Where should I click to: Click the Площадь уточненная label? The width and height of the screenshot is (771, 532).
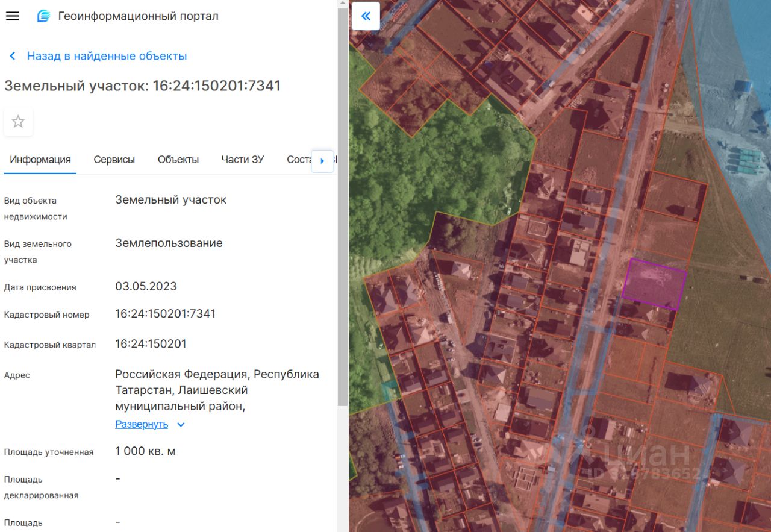click(x=49, y=452)
